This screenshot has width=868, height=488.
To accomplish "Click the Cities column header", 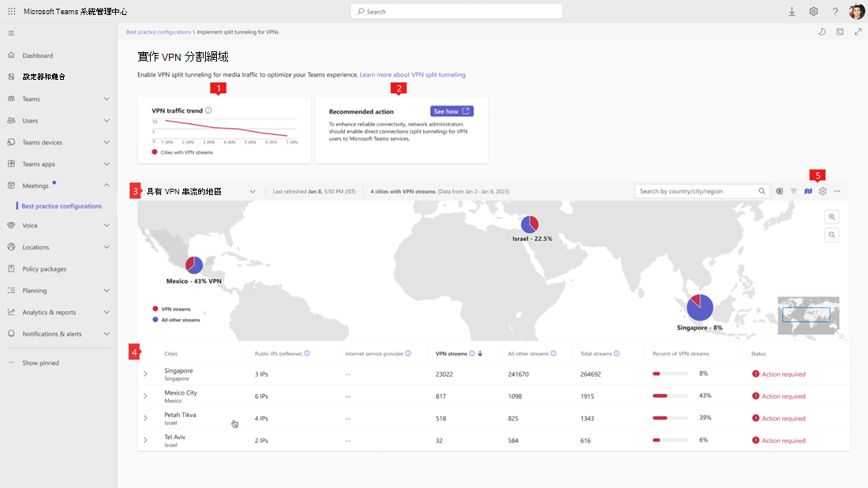I will [170, 354].
